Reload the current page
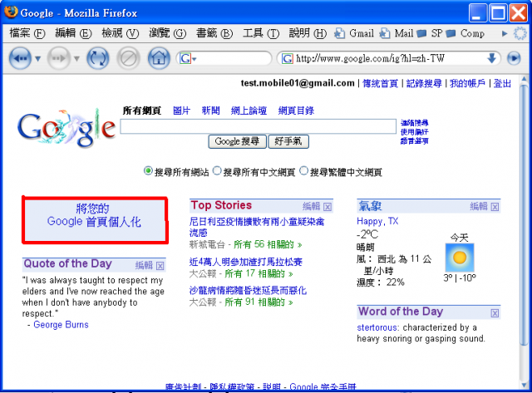Viewport: 532px width, 393px height. [98, 58]
